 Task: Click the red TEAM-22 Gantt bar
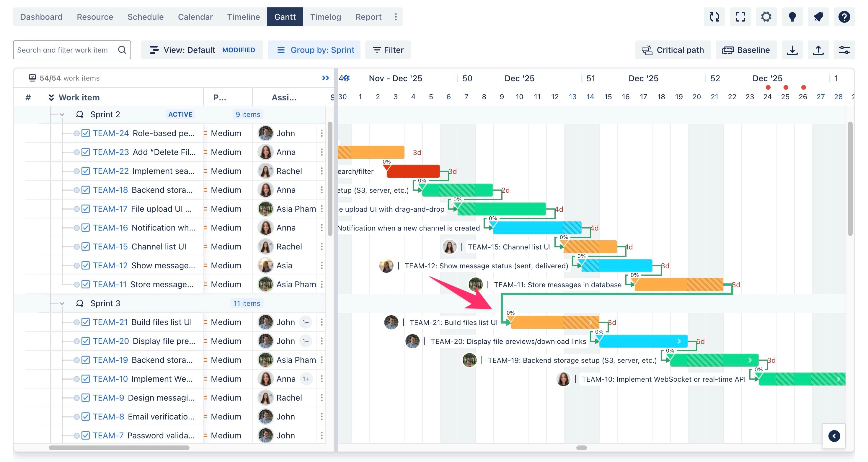[413, 171]
